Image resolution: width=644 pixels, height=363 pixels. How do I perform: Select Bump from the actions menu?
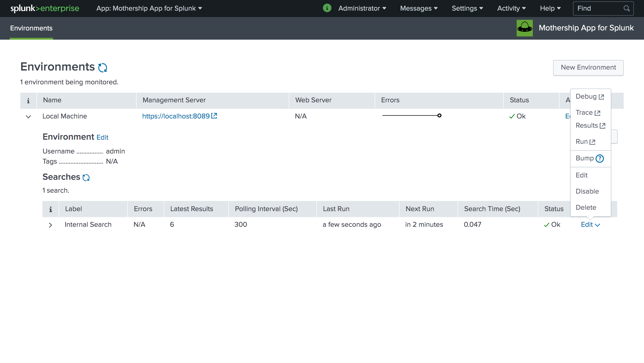[584, 158]
